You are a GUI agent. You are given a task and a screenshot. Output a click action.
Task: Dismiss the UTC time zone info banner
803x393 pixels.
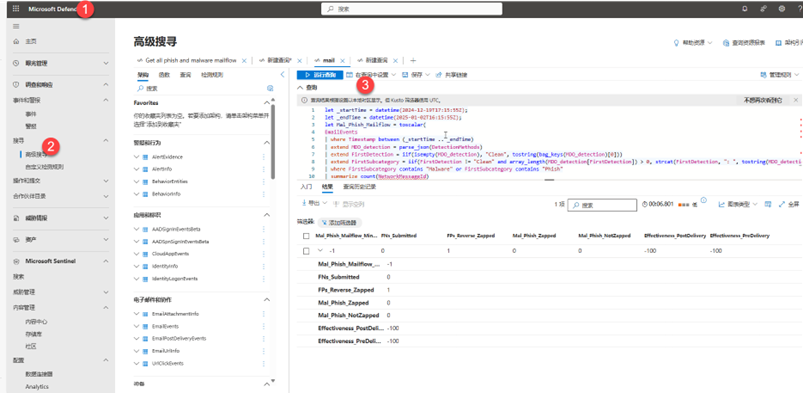pyautogui.click(x=795, y=100)
